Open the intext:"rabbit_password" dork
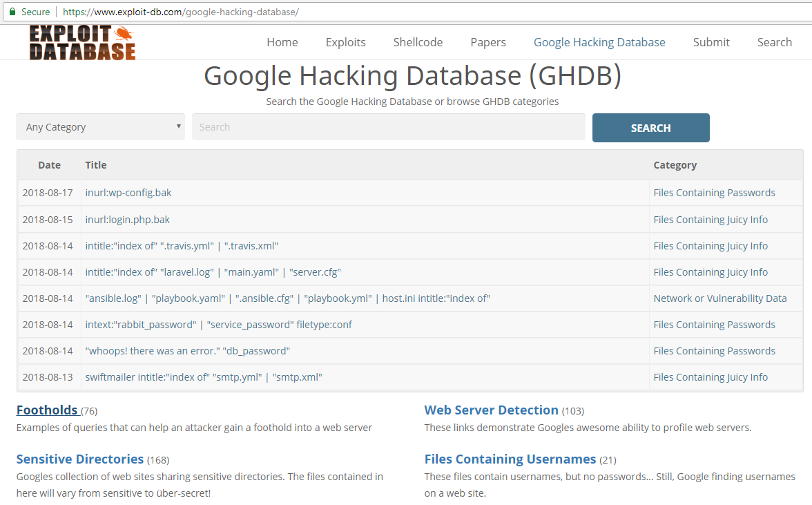812x505 pixels. pyautogui.click(x=218, y=325)
